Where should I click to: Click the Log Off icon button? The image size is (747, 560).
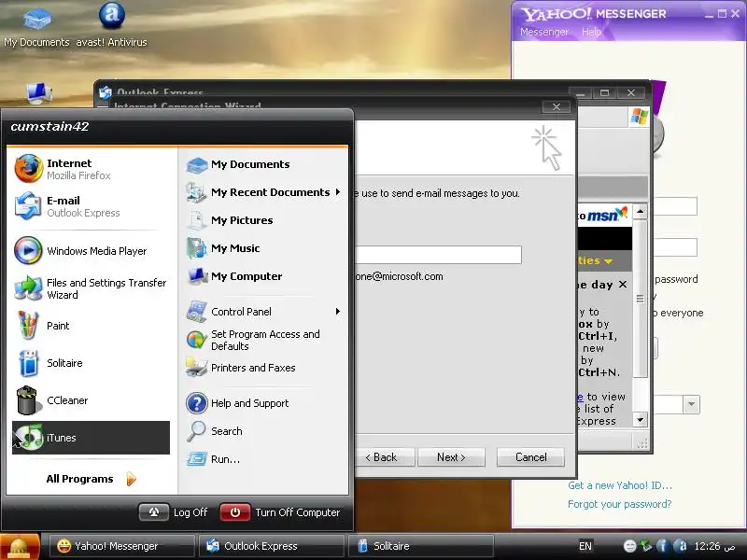[153, 512]
